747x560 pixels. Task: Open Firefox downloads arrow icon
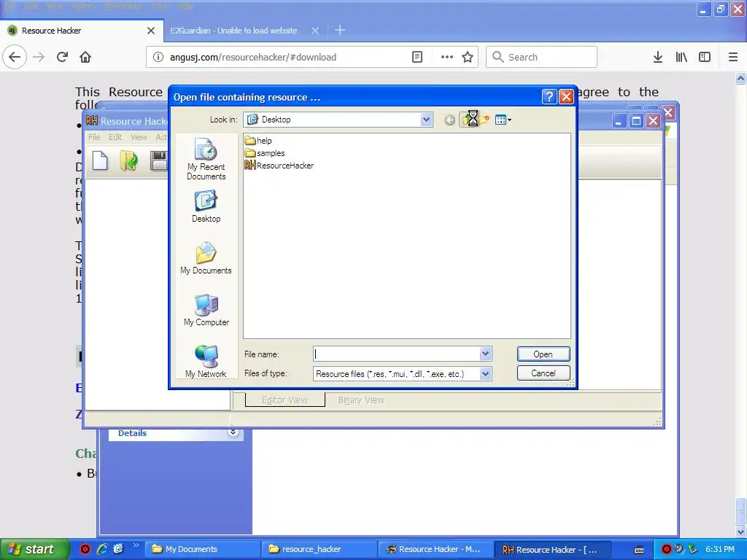click(658, 57)
